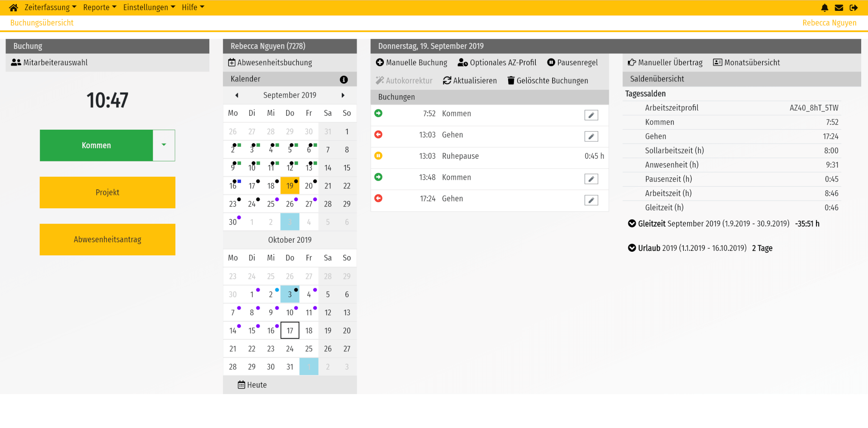Refresh bookings via Aktualisieren icon
Image resolution: width=868 pixels, height=428 pixels.
447,80
